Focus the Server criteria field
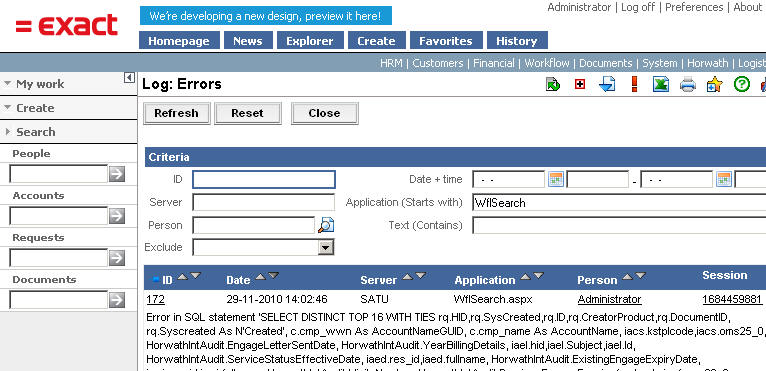The width and height of the screenshot is (766, 371). click(x=264, y=202)
